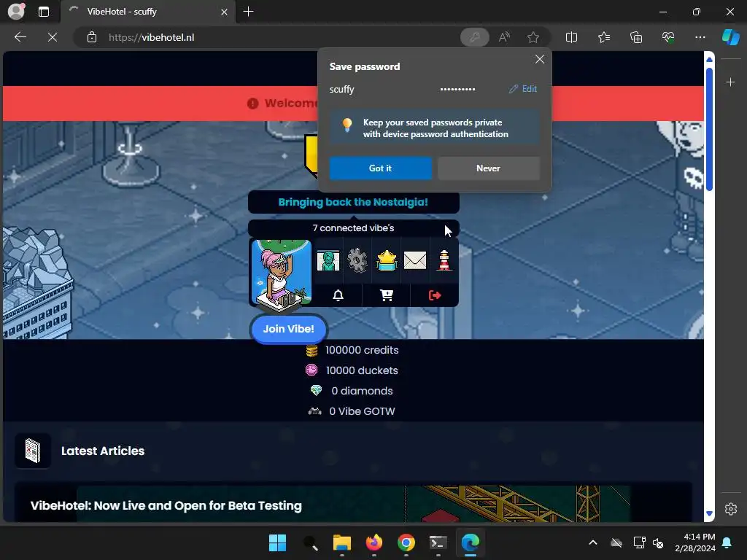Open File Explorer from taskbar
Screen dimensions: 747x560
pyautogui.click(x=342, y=542)
